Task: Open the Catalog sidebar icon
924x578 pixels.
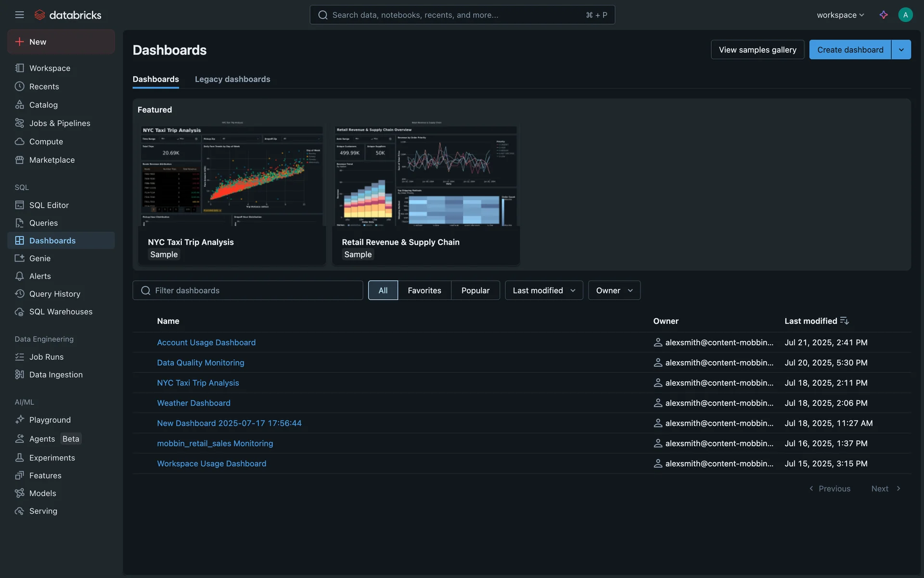Action: pos(19,105)
